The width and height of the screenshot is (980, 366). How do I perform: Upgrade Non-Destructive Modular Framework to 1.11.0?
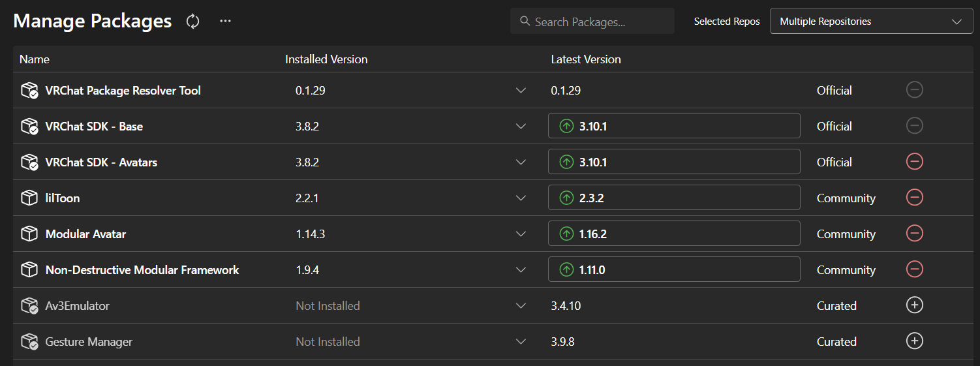tap(674, 269)
